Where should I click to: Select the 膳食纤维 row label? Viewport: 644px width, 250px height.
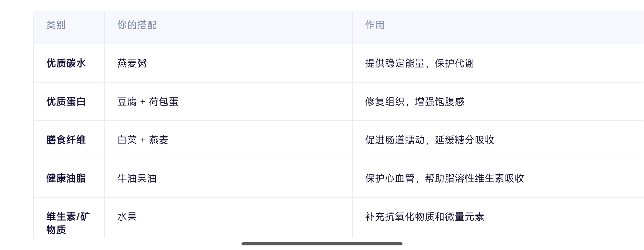pos(66,140)
